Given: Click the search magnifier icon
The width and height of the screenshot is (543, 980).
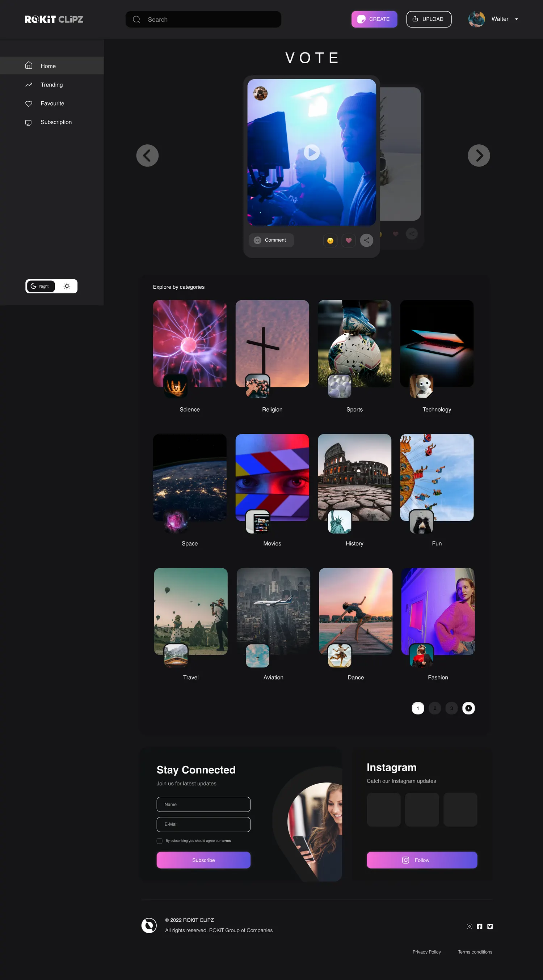Looking at the screenshot, I should [136, 20].
